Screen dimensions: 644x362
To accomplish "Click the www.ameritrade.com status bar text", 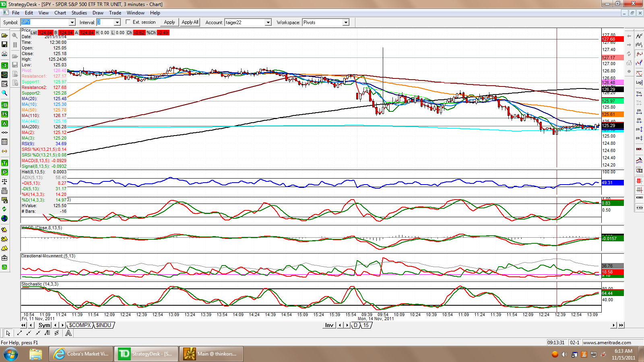I will [607, 343].
